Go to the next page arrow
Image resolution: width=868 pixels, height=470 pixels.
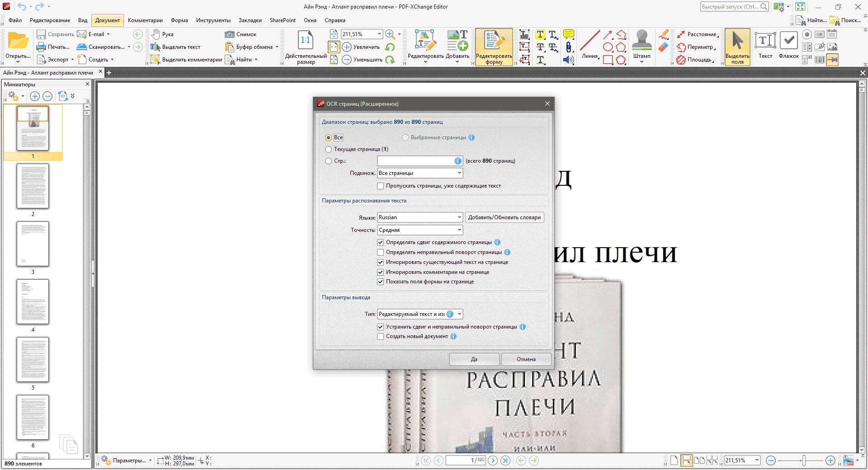point(493,461)
